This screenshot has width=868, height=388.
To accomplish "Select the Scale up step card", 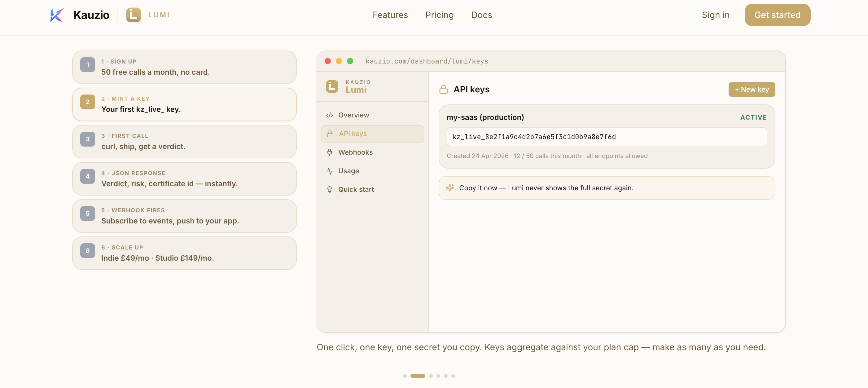I will point(184,253).
